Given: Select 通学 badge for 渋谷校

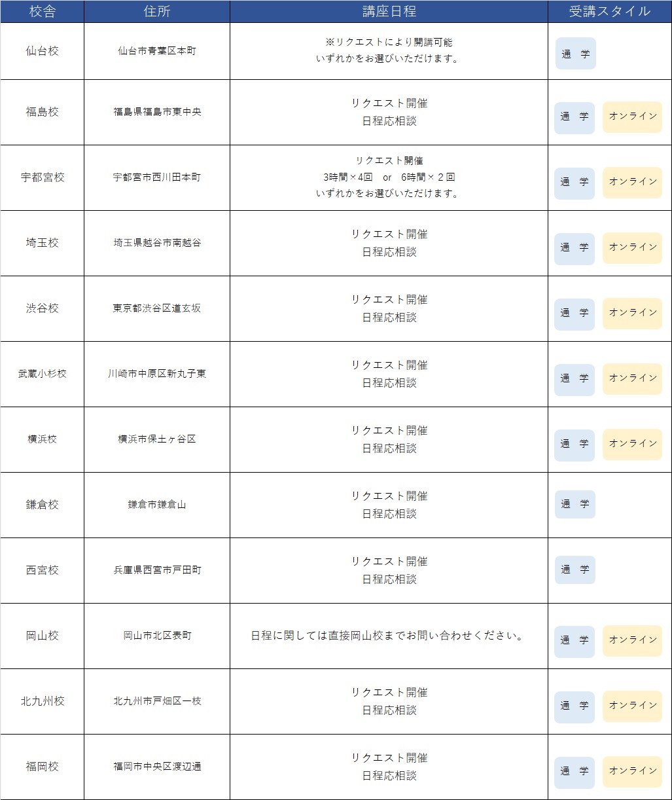Looking at the screenshot, I should [x=575, y=313].
